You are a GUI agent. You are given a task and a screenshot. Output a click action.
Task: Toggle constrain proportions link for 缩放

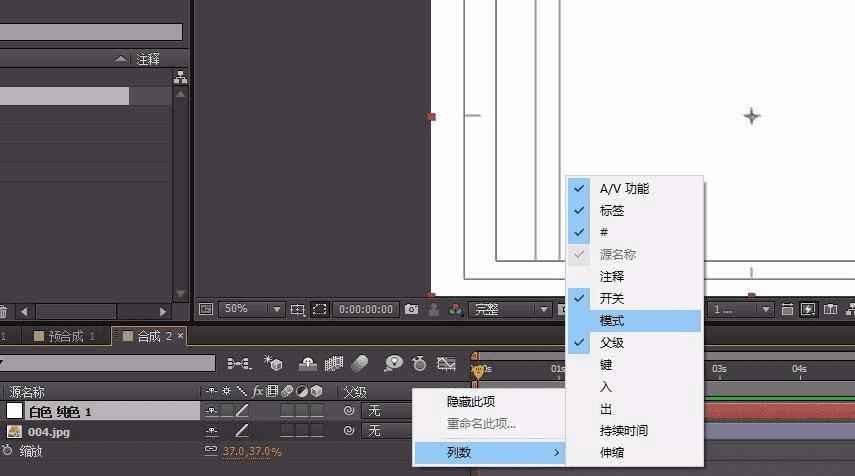tap(211, 450)
